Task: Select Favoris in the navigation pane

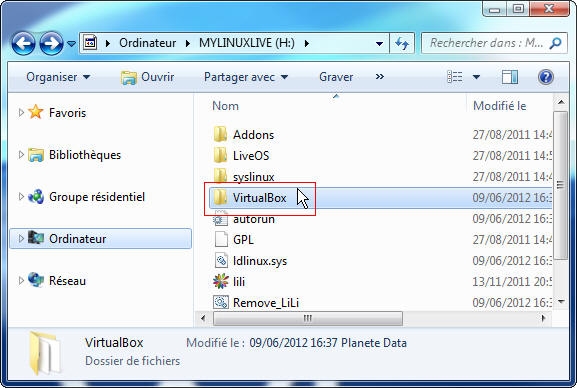Action: tap(67, 112)
